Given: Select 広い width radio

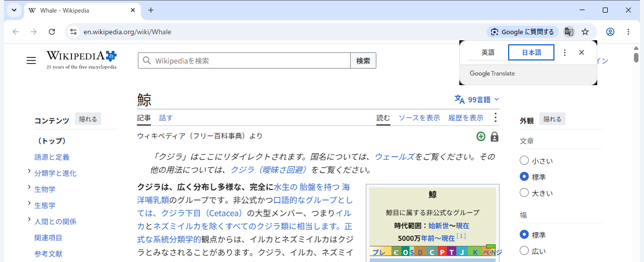Looking at the screenshot, I should coord(524,251).
